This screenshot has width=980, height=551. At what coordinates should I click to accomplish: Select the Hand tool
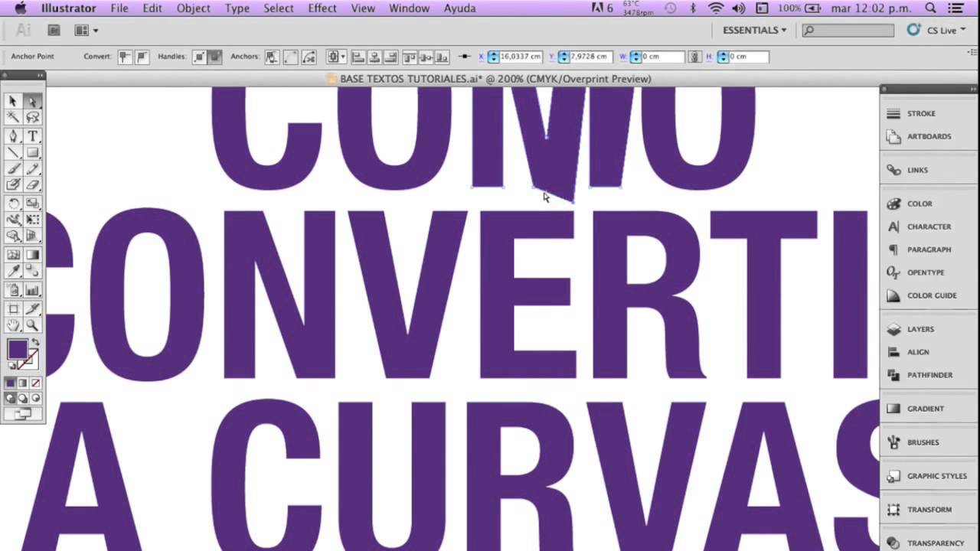click(x=13, y=326)
